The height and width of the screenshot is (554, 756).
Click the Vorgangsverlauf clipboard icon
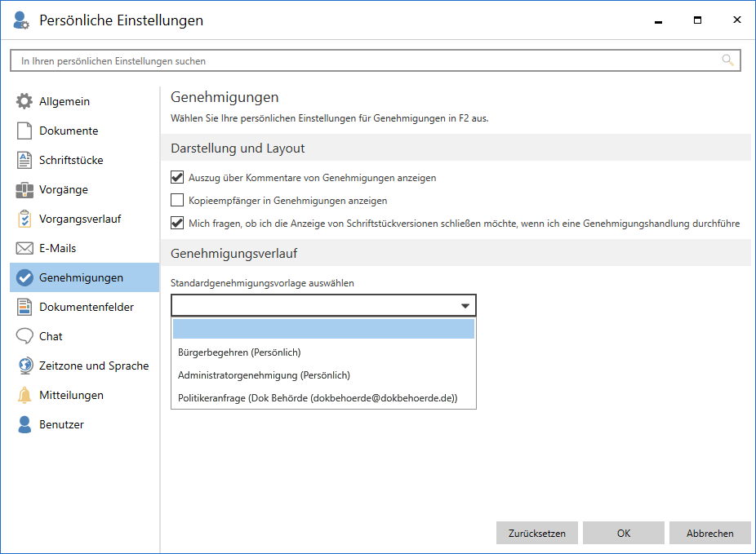click(x=24, y=219)
